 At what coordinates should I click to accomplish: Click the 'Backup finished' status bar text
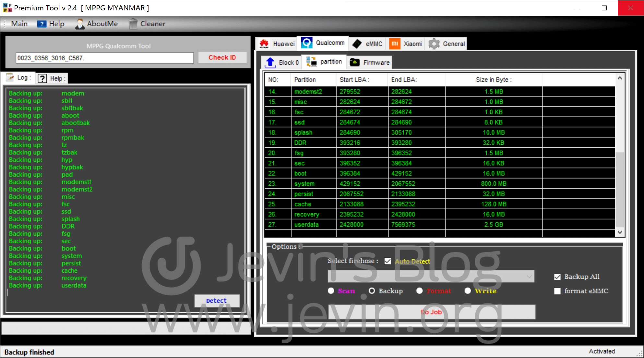(29, 352)
